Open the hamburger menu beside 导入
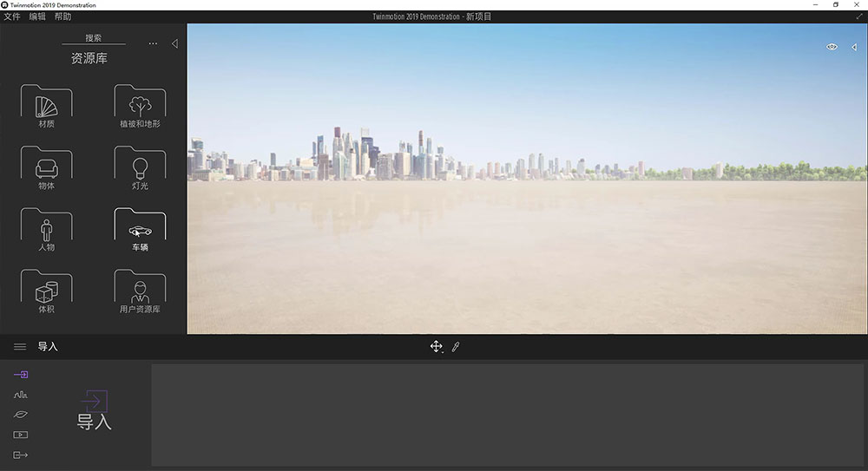The width and height of the screenshot is (868, 471). click(x=20, y=347)
